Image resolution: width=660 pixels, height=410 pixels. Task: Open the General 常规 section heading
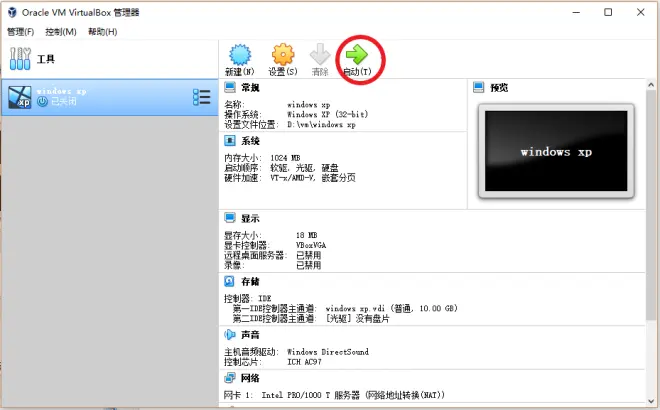pyautogui.click(x=250, y=88)
